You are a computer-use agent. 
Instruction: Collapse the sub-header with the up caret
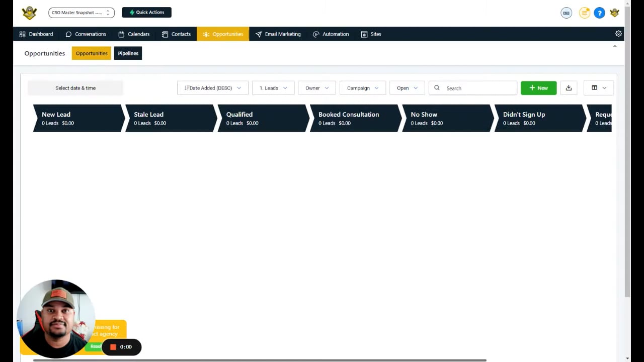[x=614, y=46]
